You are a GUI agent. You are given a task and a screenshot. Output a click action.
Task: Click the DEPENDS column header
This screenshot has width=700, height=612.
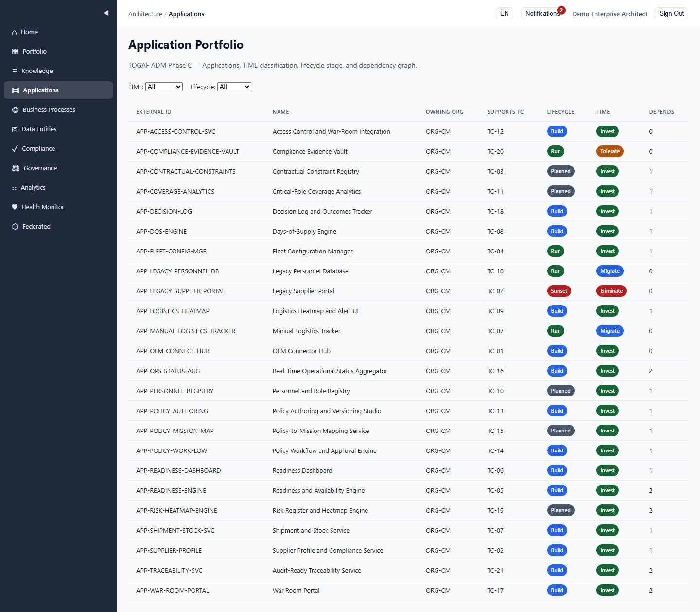(x=662, y=112)
